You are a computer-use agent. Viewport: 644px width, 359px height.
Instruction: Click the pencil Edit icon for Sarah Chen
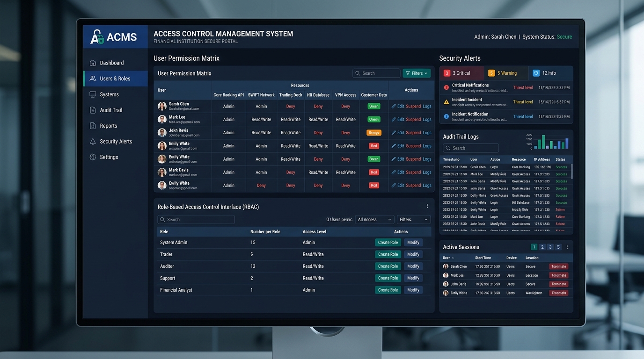click(394, 106)
